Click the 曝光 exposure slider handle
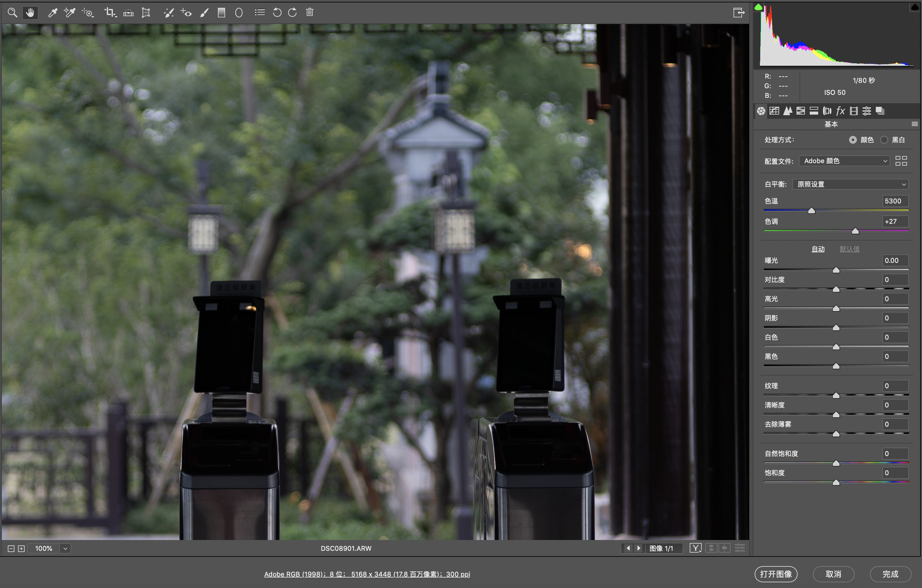Image resolution: width=922 pixels, height=588 pixels. coord(836,270)
